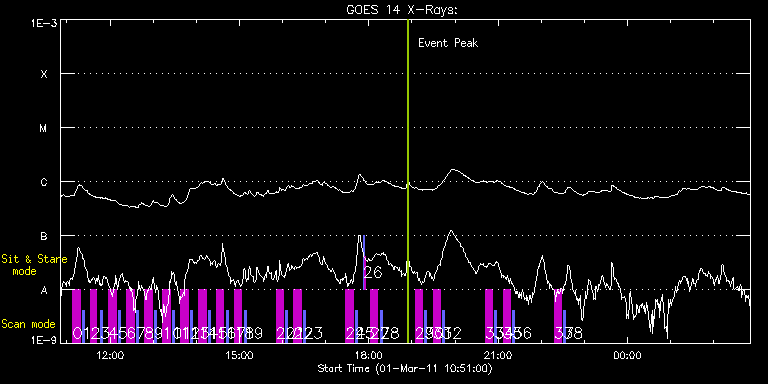This screenshot has width=768, height=384.
Task: Click the "C" flare class axis label
Action: click(44, 182)
